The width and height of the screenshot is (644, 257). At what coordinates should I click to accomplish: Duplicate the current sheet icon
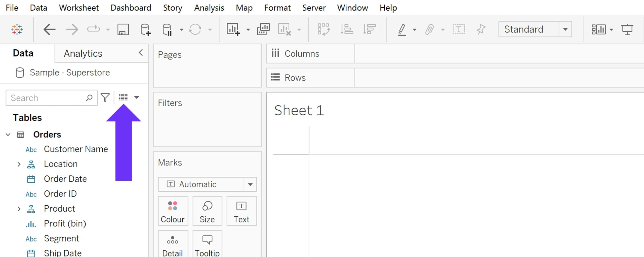pos(263,29)
